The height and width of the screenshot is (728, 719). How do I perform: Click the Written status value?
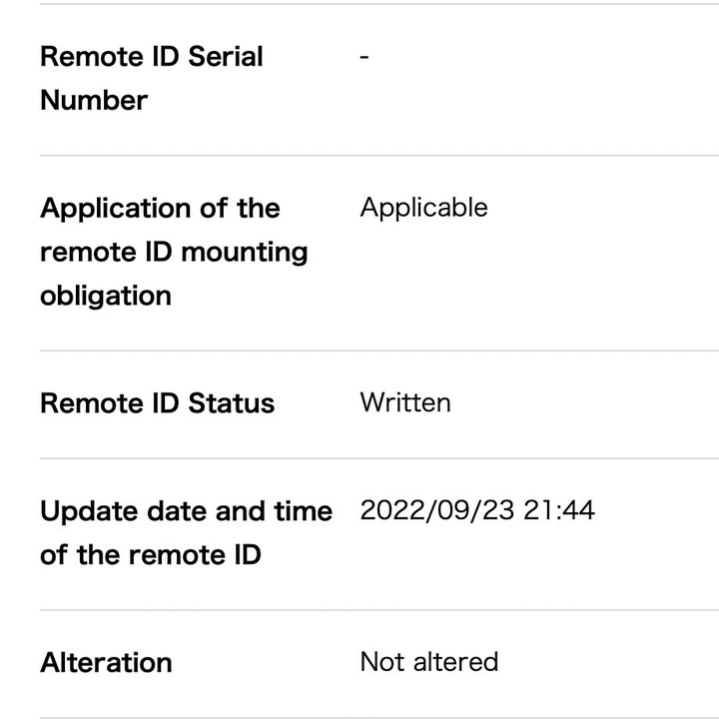click(x=405, y=402)
